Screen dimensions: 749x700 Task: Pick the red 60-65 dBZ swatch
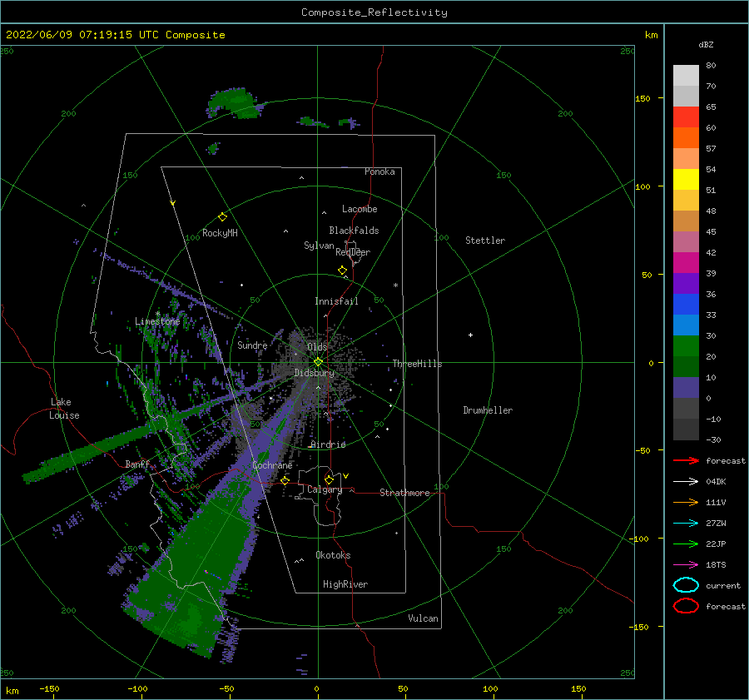tap(686, 117)
